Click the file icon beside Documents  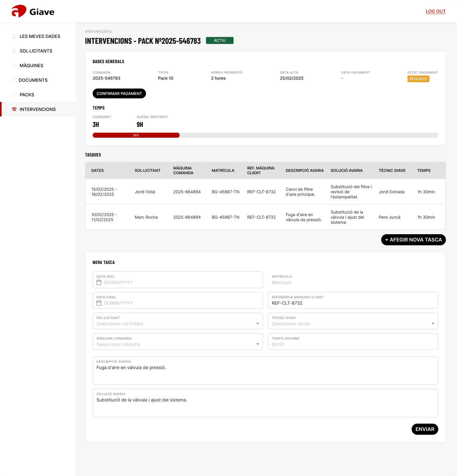(14, 80)
